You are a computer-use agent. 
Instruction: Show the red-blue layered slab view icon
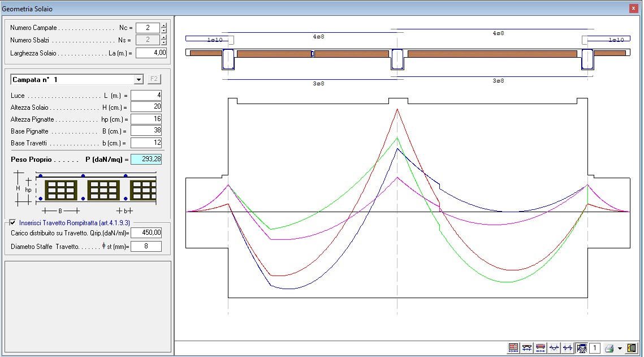(541, 348)
